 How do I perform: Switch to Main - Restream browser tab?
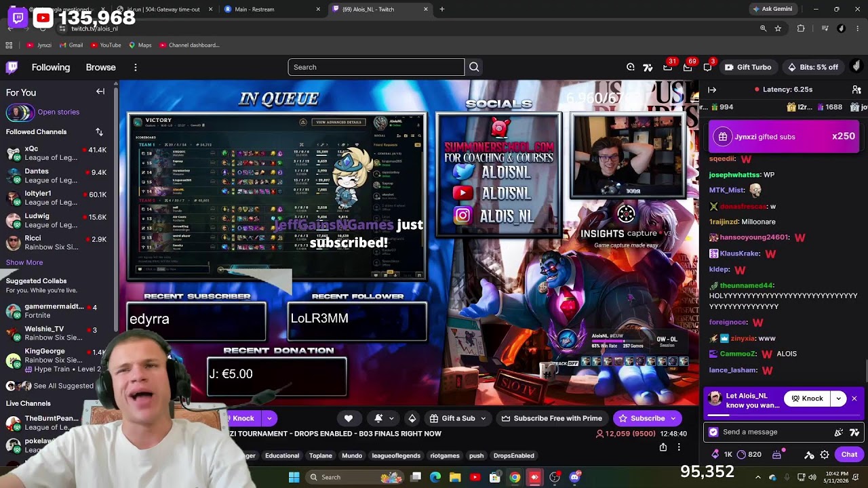[271, 9]
